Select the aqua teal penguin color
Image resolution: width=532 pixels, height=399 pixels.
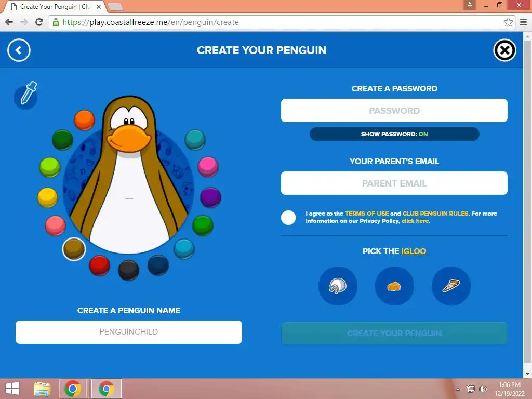point(195,139)
